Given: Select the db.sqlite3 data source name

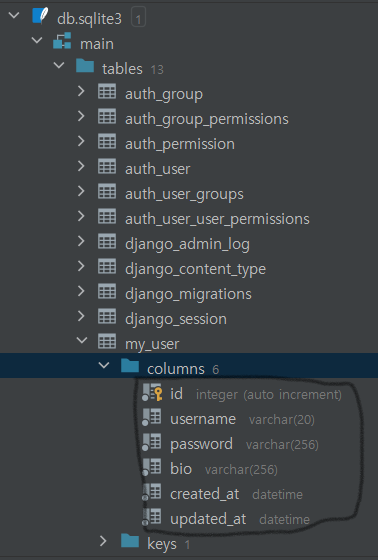Looking at the screenshot, I should pos(89,19).
